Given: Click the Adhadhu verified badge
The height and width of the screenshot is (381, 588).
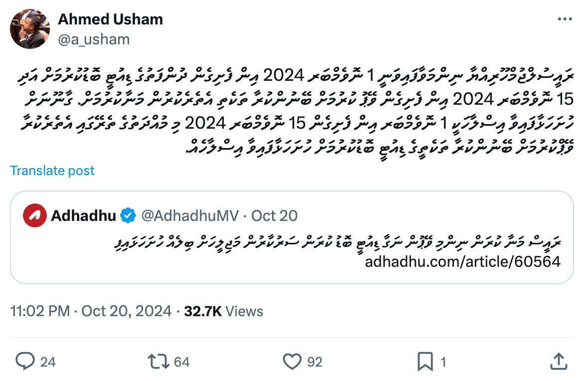Looking at the screenshot, I should tap(129, 216).
